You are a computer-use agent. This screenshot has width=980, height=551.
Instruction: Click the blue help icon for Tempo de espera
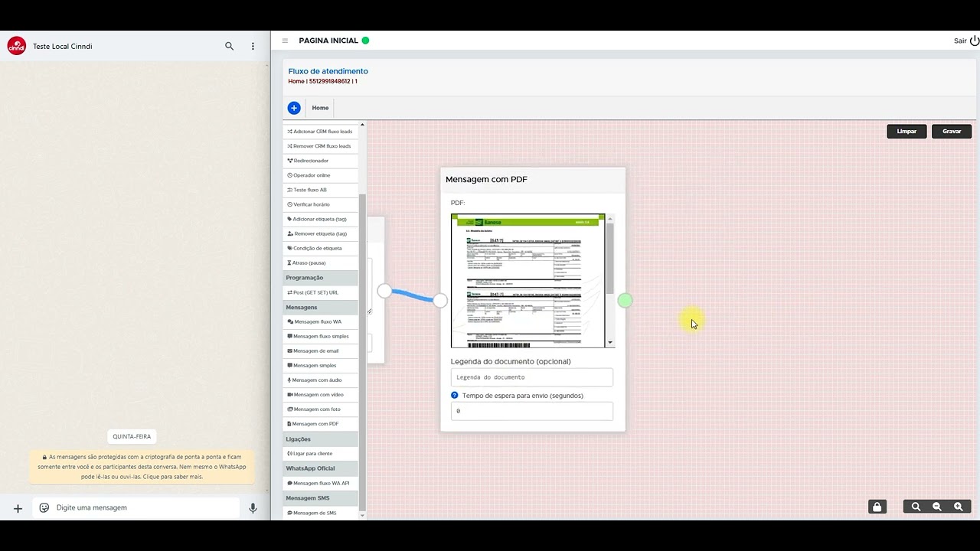(455, 396)
